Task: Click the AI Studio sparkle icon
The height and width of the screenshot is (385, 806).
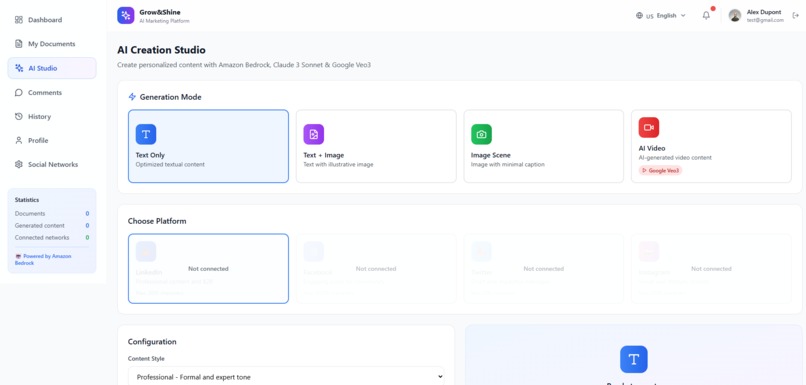Action: pyautogui.click(x=19, y=68)
